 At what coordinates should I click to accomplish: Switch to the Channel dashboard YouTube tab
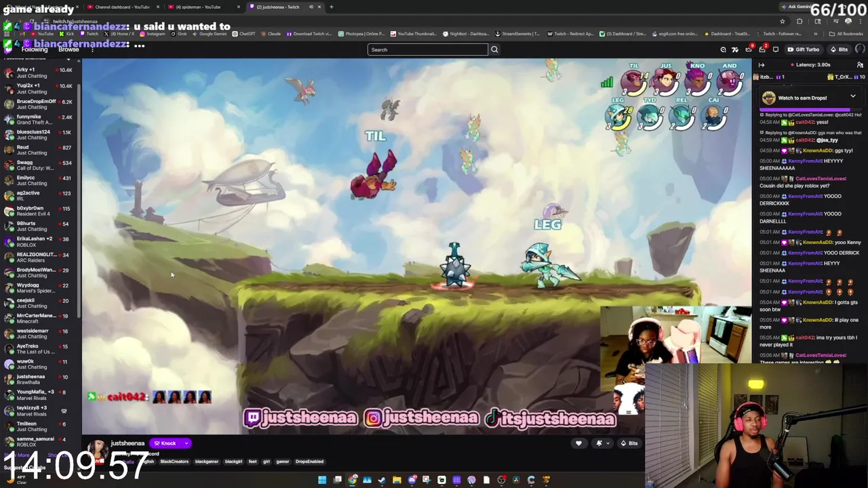[123, 7]
